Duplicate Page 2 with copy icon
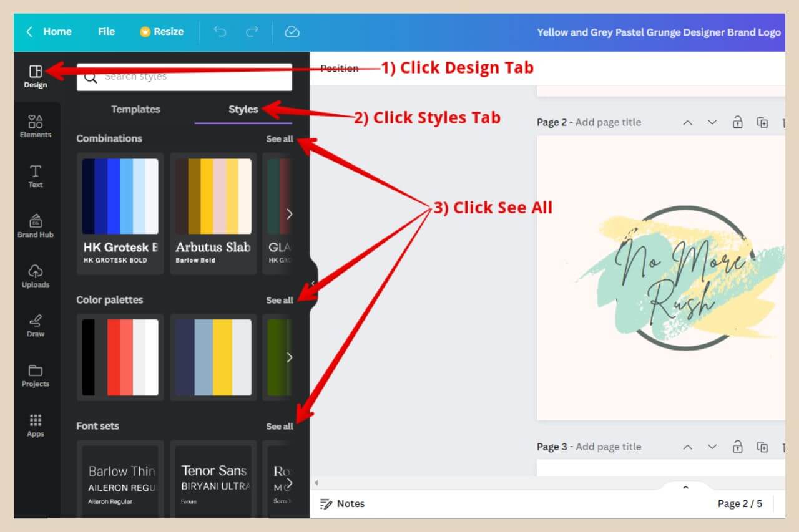799x532 pixels. 762,122
